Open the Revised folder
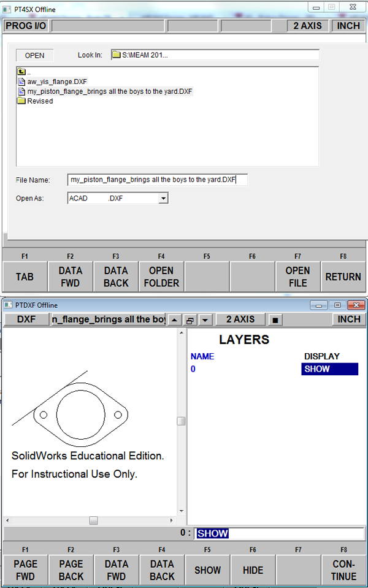The image size is (368, 588). 35,101
